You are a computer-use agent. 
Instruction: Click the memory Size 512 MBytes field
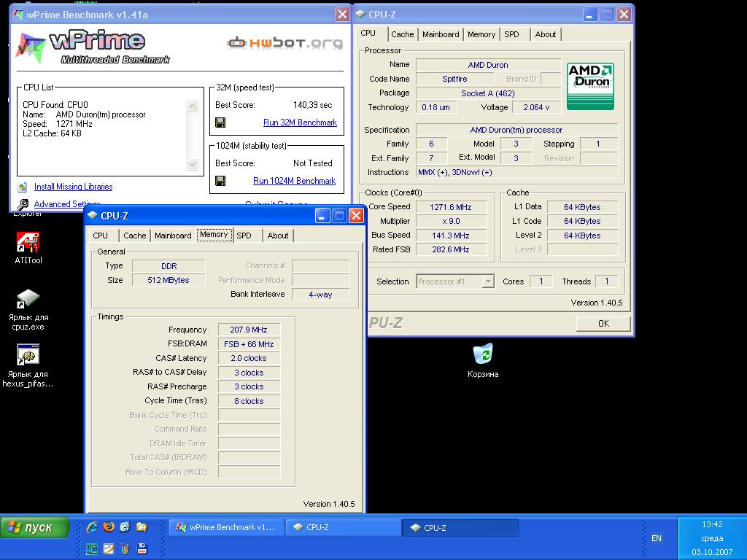[169, 280]
